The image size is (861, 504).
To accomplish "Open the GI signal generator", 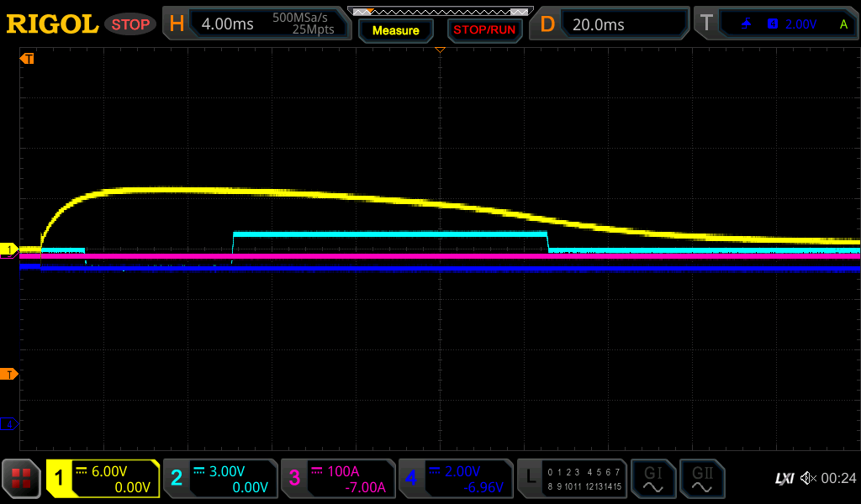I will coord(652,479).
